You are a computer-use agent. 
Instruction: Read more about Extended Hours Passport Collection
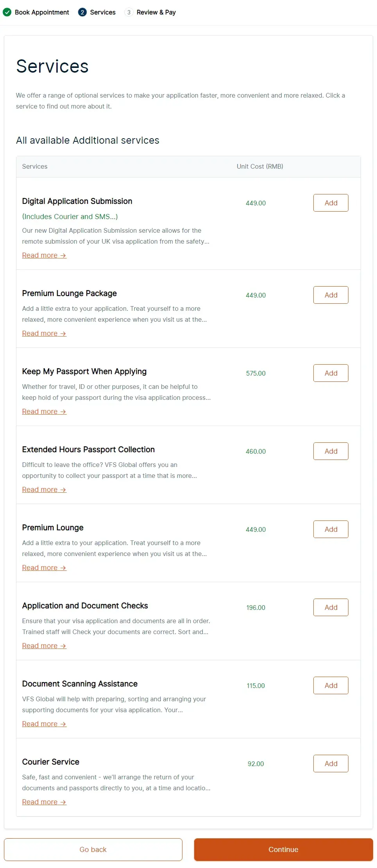pyautogui.click(x=44, y=490)
